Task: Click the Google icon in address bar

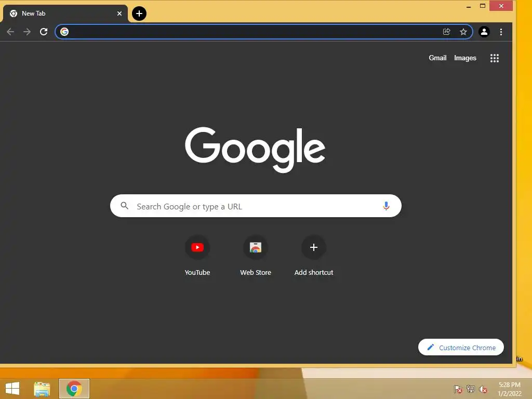Action: pyautogui.click(x=64, y=32)
